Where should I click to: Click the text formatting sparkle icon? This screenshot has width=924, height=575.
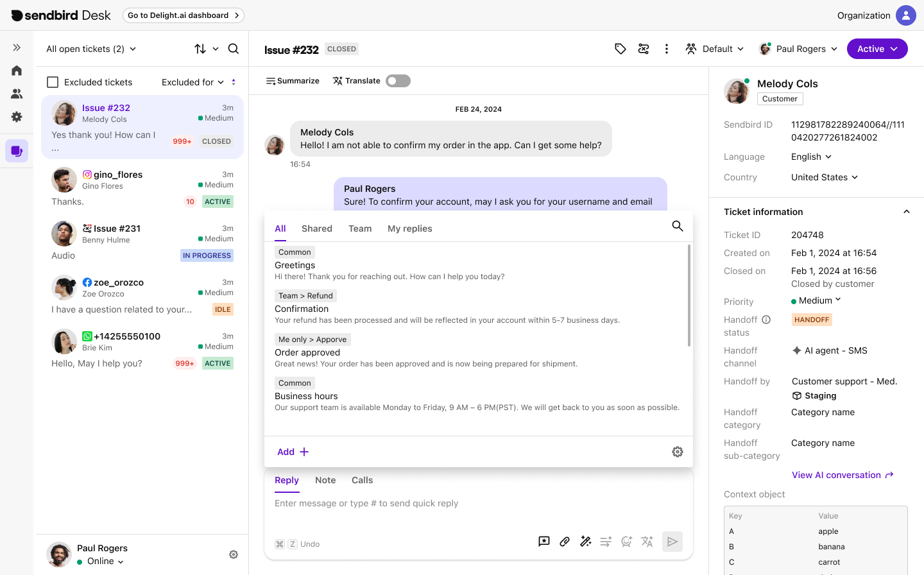(x=606, y=542)
